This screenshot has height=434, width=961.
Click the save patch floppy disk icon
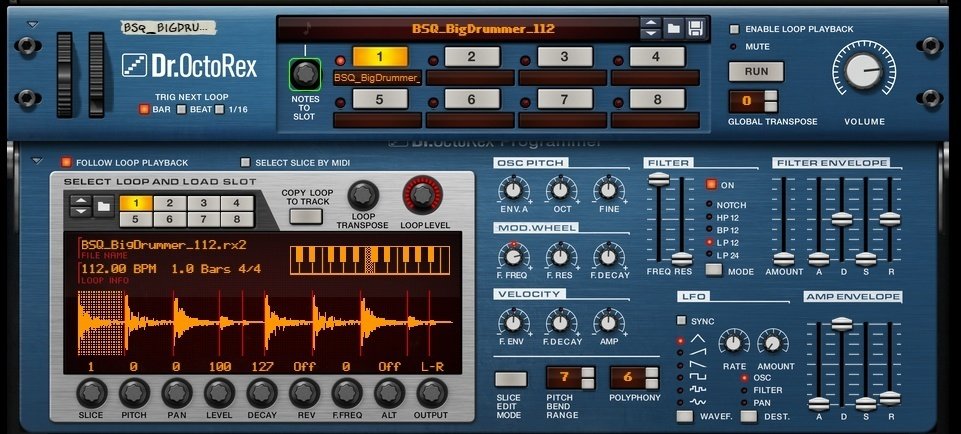(696, 28)
